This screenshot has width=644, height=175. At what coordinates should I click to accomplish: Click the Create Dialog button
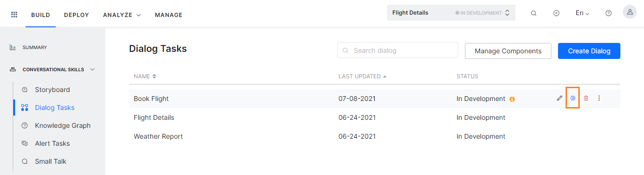click(589, 51)
